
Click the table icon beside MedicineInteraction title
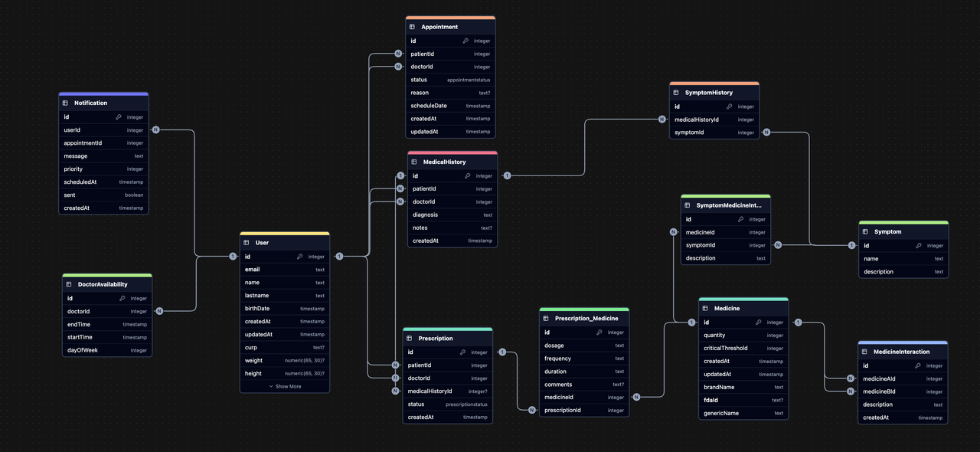point(864,352)
